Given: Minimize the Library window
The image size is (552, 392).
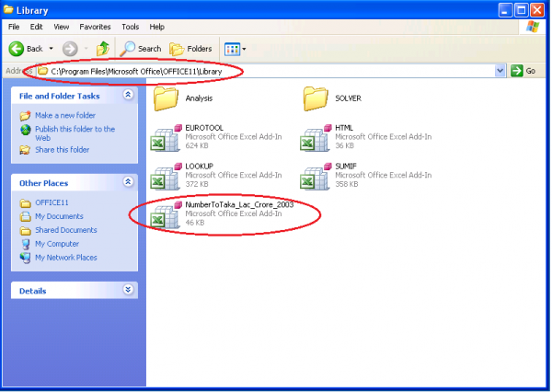Looking at the screenshot, I should coord(505,10).
